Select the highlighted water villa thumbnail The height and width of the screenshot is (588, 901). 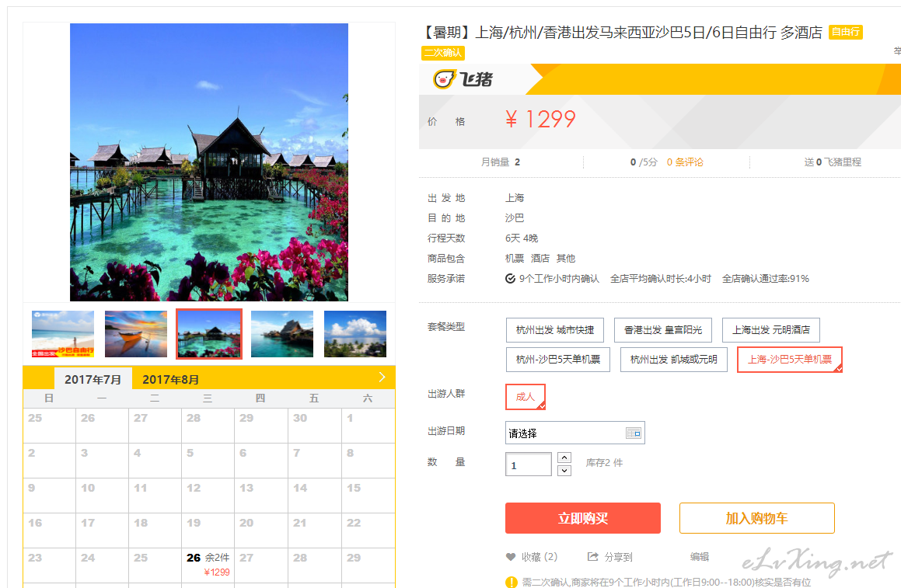click(209, 334)
